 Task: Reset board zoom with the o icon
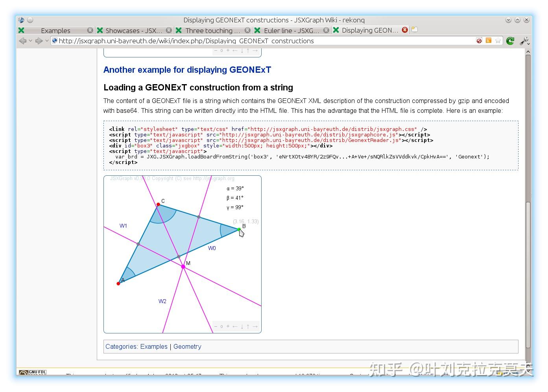click(x=221, y=326)
